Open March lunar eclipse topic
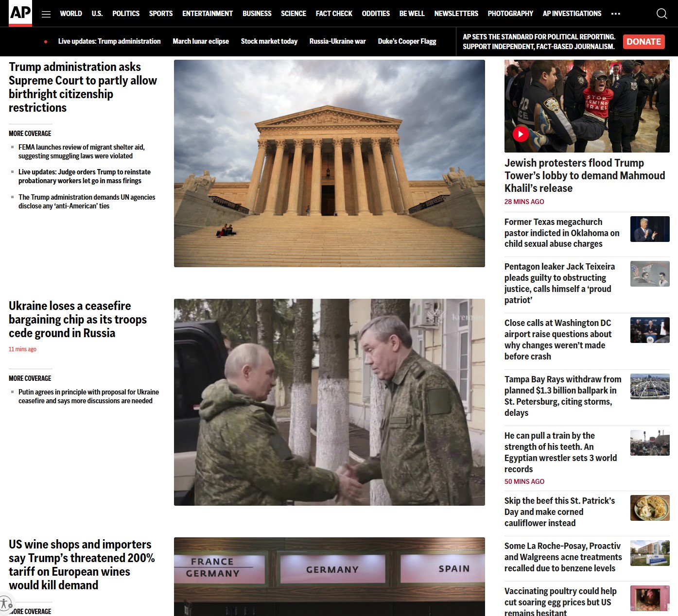 point(201,41)
